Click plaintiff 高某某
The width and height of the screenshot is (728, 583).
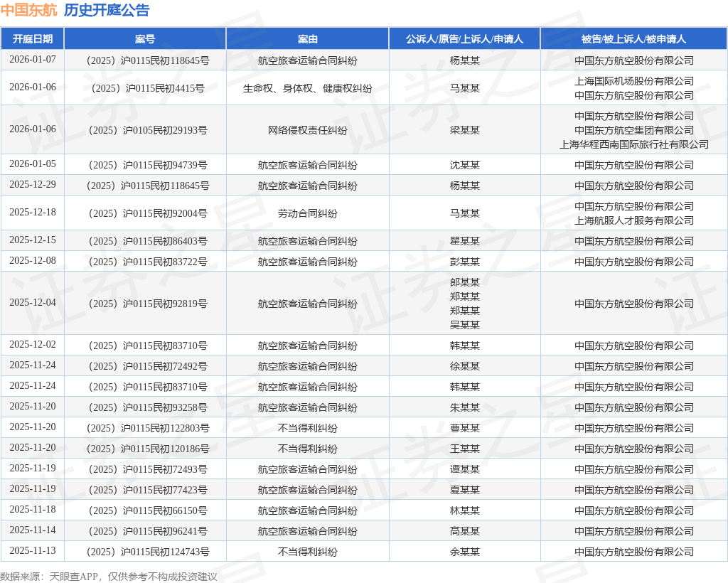click(465, 531)
